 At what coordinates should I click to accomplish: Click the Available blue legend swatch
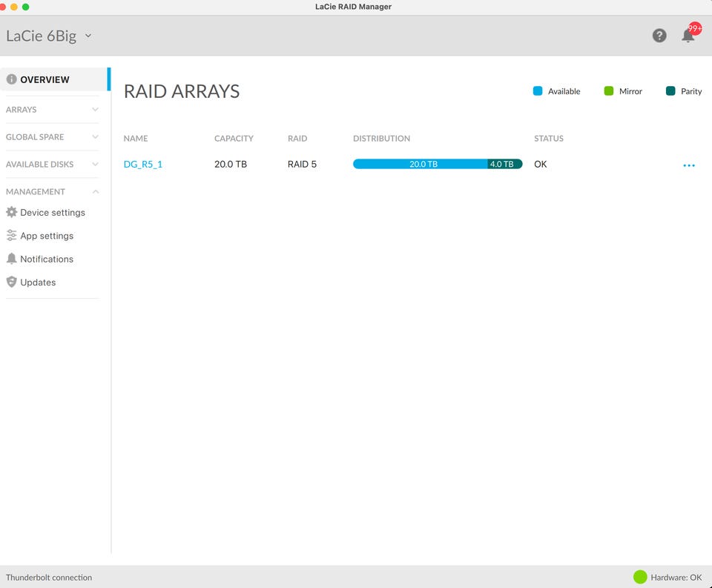point(538,91)
